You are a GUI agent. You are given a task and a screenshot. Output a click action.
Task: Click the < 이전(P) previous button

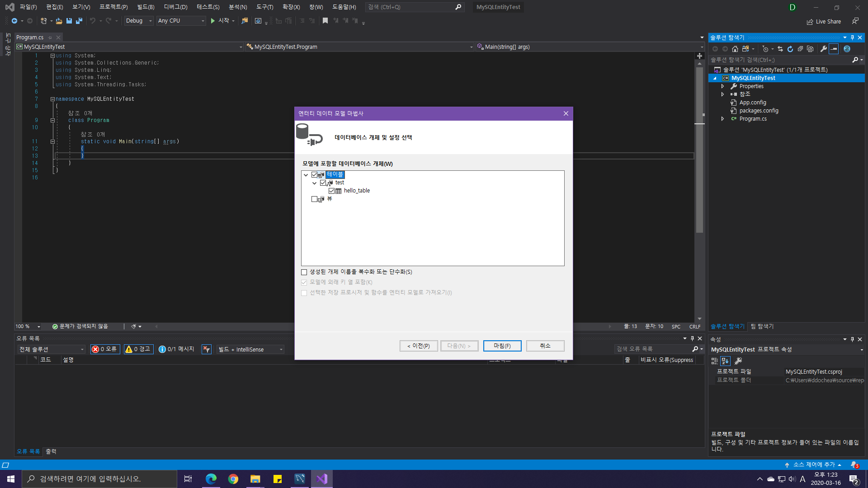(418, 346)
